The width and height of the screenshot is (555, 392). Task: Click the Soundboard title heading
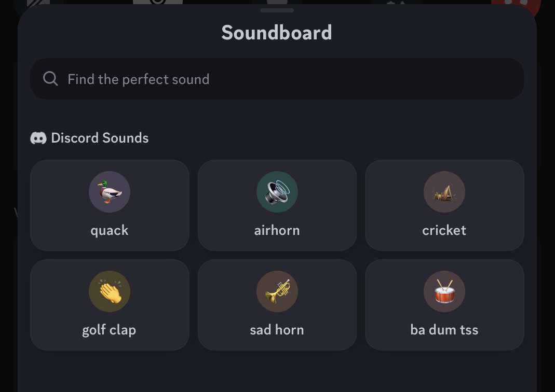click(277, 33)
